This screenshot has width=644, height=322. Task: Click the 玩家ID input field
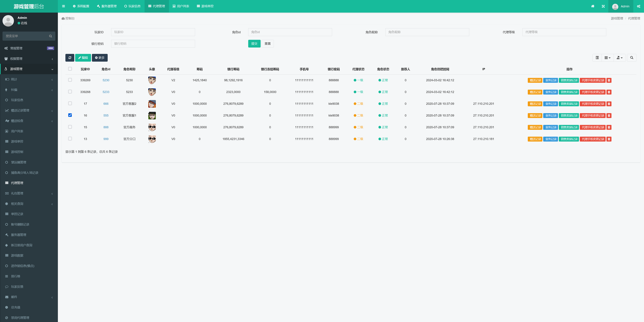pyautogui.click(x=153, y=32)
